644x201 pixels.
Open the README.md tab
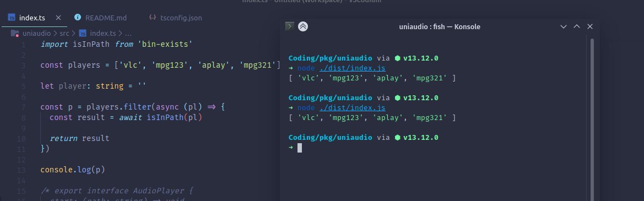(x=106, y=18)
